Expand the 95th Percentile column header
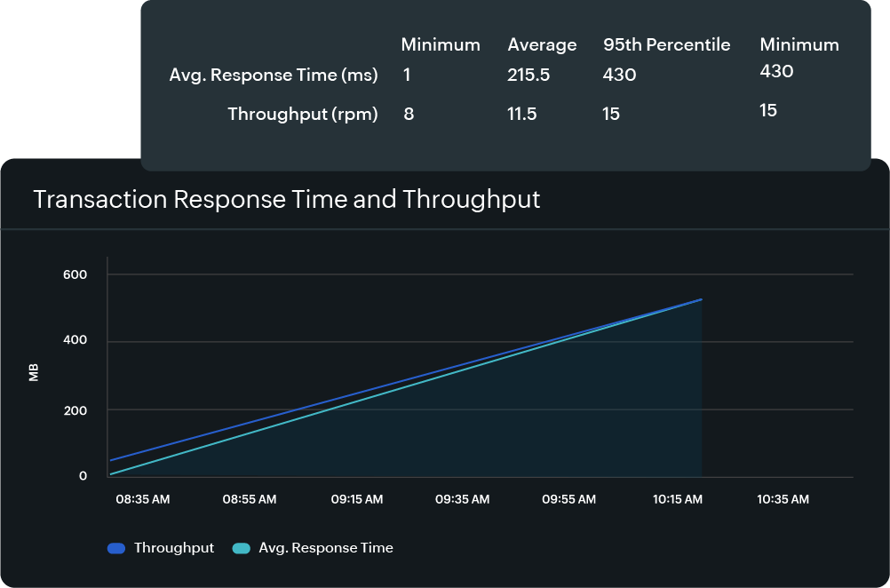 point(666,44)
